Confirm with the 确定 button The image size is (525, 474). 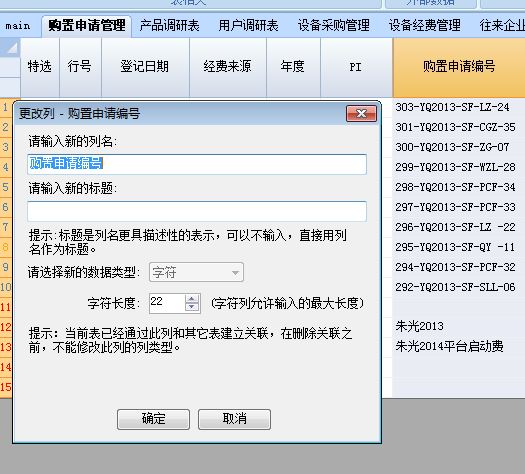[153, 419]
